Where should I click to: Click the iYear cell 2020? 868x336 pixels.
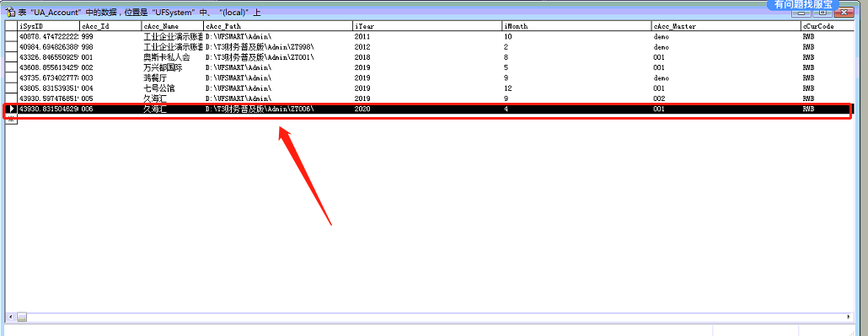pyautogui.click(x=428, y=109)
